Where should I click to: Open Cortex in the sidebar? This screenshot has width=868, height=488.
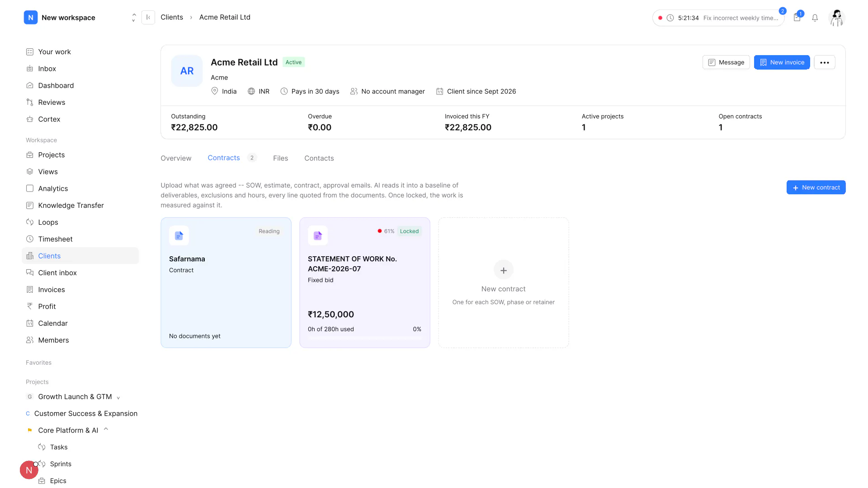point(80,119)
